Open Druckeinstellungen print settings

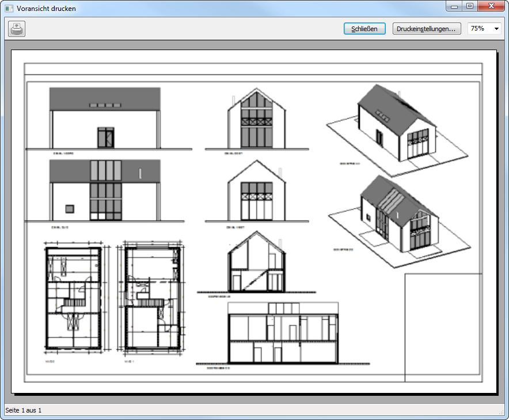click(427, 29)
